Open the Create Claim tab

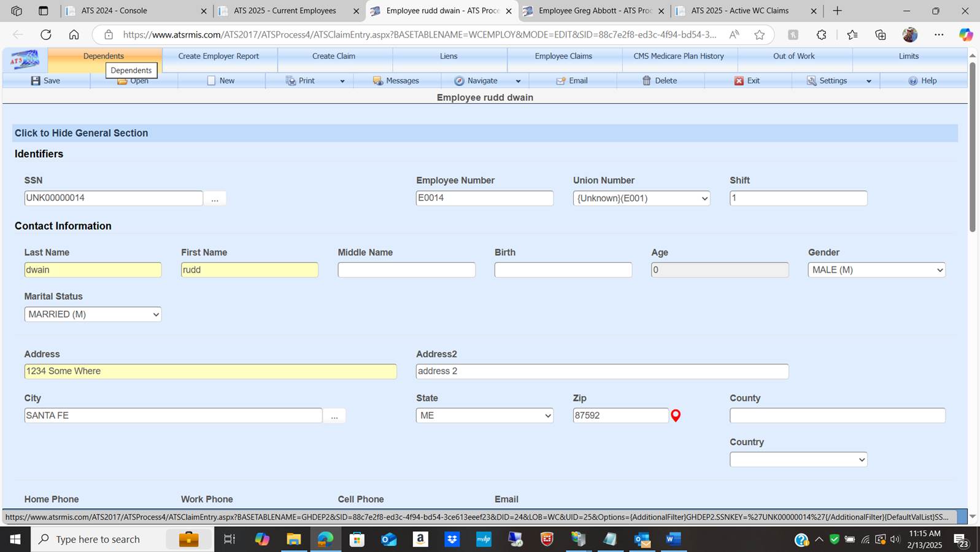(334, 56)
